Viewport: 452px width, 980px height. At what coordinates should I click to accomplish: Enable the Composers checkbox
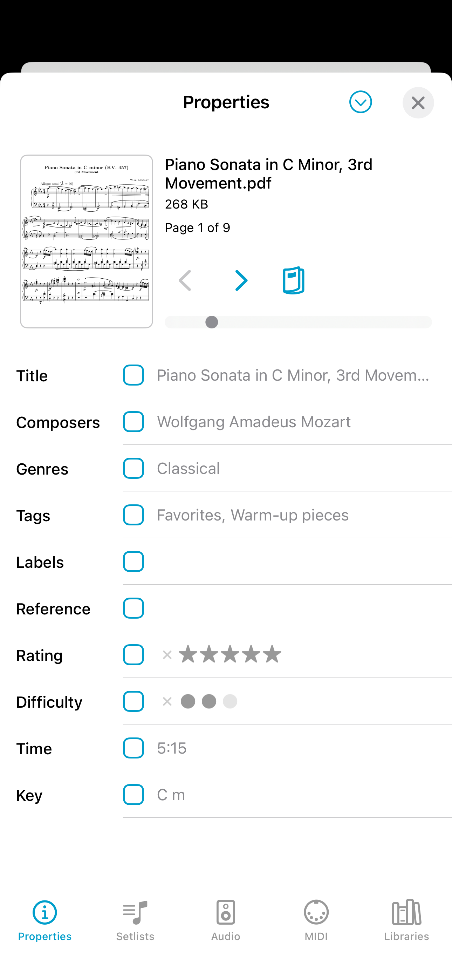133,422
